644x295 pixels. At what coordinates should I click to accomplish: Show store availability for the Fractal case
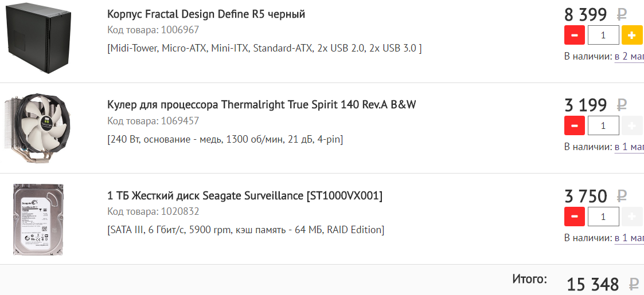coord(629,56)
